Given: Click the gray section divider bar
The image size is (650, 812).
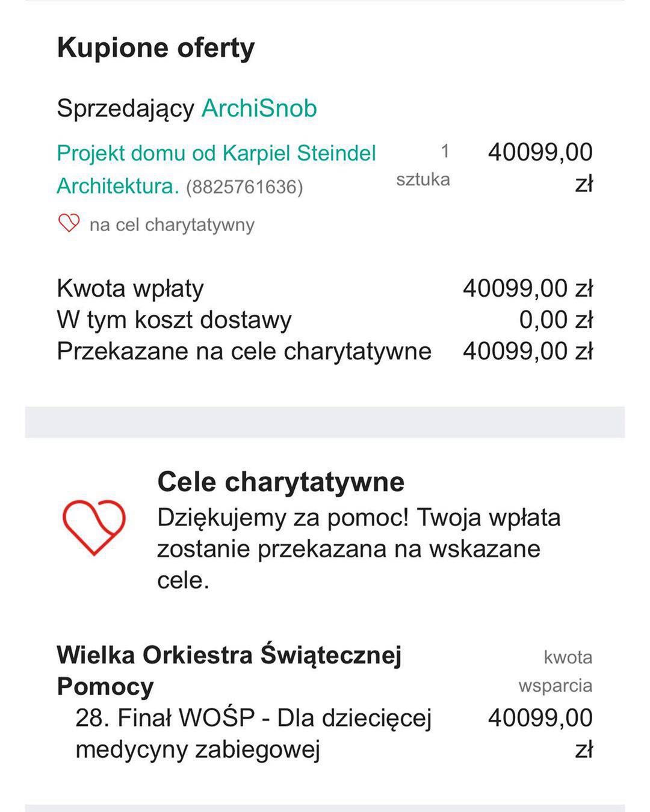Looking at the screenshot, I should (325, 422).
